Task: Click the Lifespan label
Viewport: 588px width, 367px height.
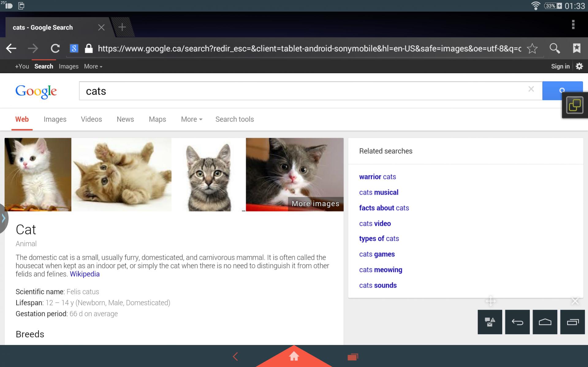Action: click(30, 303)
